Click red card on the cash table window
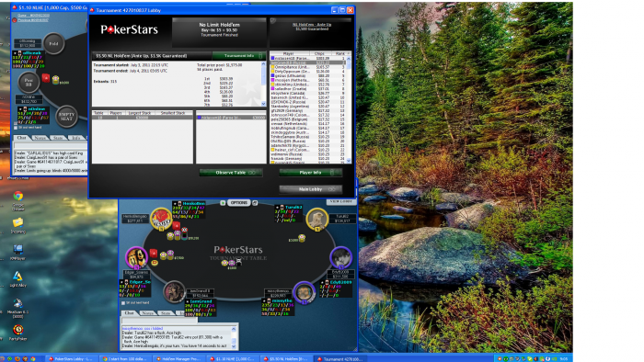Viewport: 644px width, 362px height. (46, 77)
